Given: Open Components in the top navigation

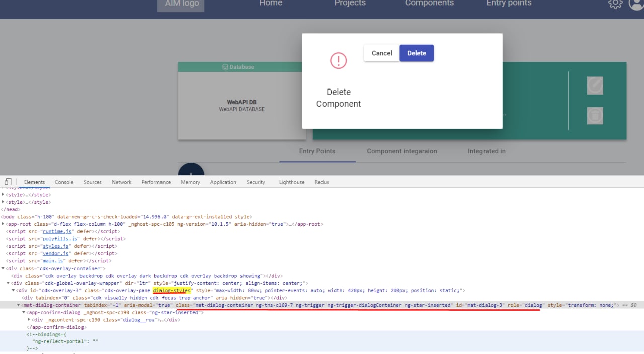Looking at the screenshot, I should [x=429, y=4].
